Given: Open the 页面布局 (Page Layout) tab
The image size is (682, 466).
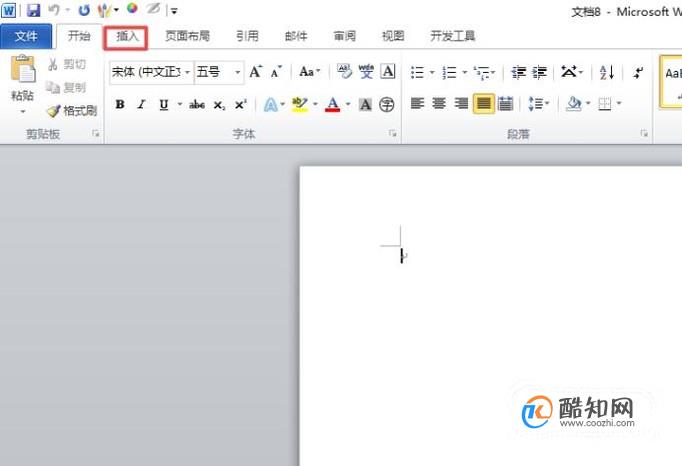Looking at the screenshot, I should point(187,36).
